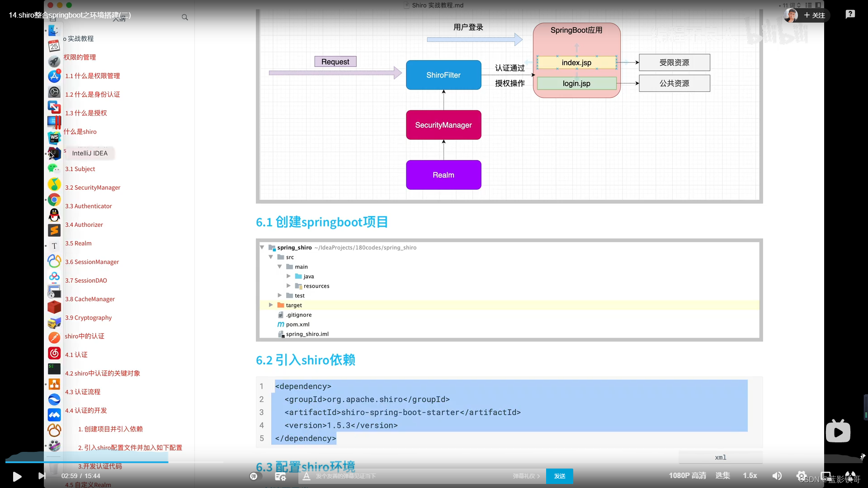Click the SecurityManager box in diagram

(443, 125)
